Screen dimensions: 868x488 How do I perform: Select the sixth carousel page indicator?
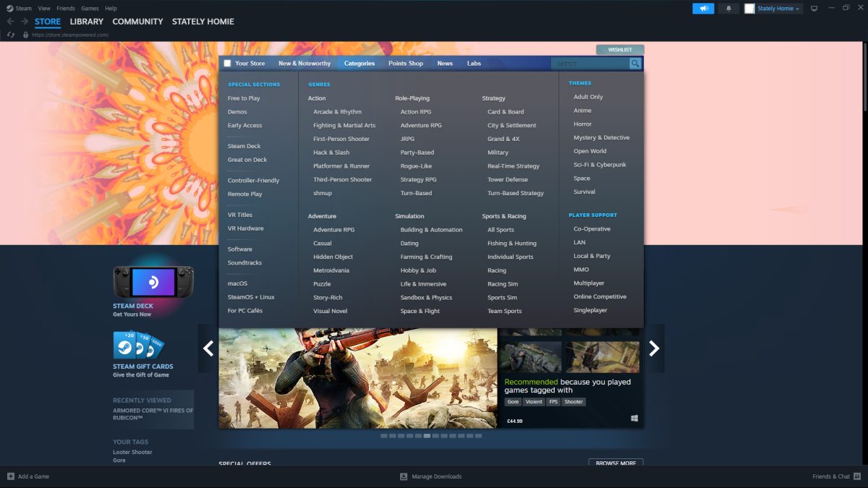click(x=427, y=436)
